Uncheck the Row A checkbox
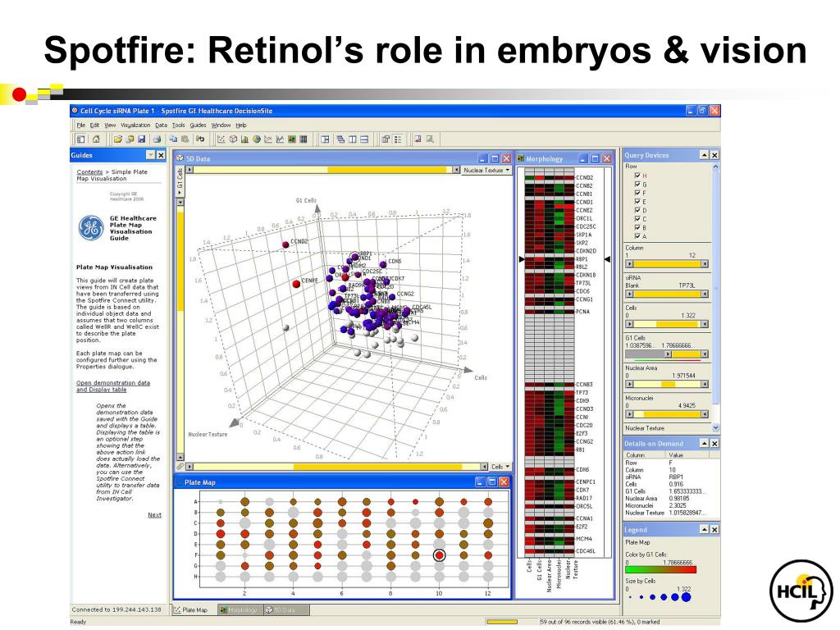Viewport: 840px width, 630px height. [x=637, y=235]
